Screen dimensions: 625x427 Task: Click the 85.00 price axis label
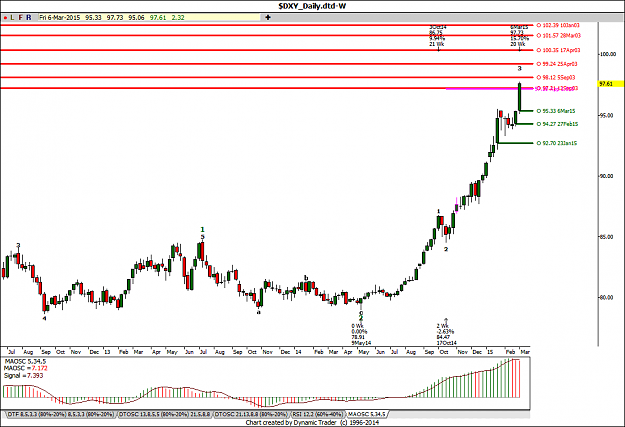point(607,237)
